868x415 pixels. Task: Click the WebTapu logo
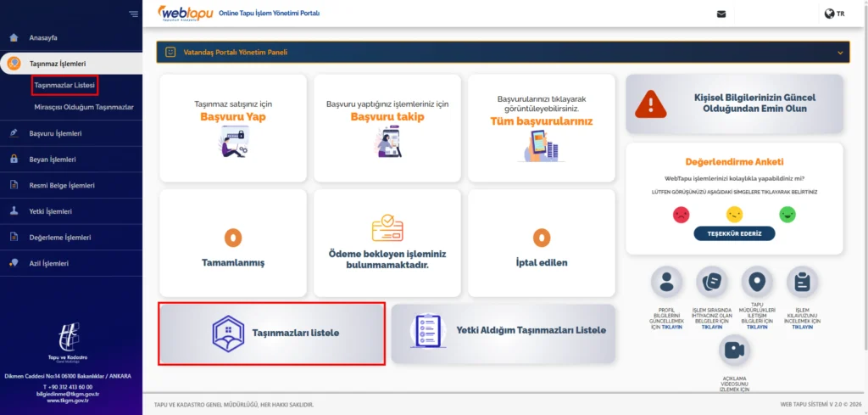click(x=185, y=13)
